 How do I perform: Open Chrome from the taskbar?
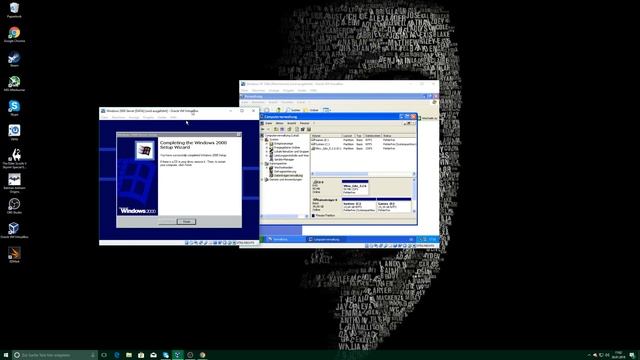pyautogui.click(x=202, y=355)
